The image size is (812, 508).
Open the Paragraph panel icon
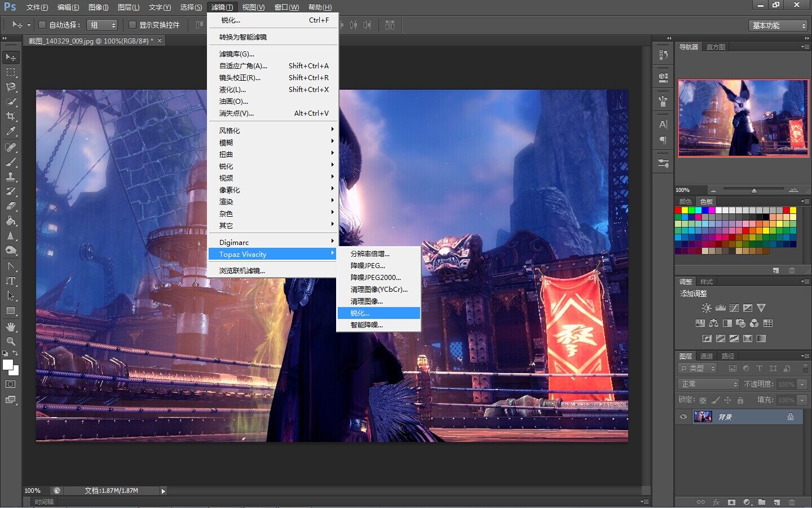tap(663, 140)
